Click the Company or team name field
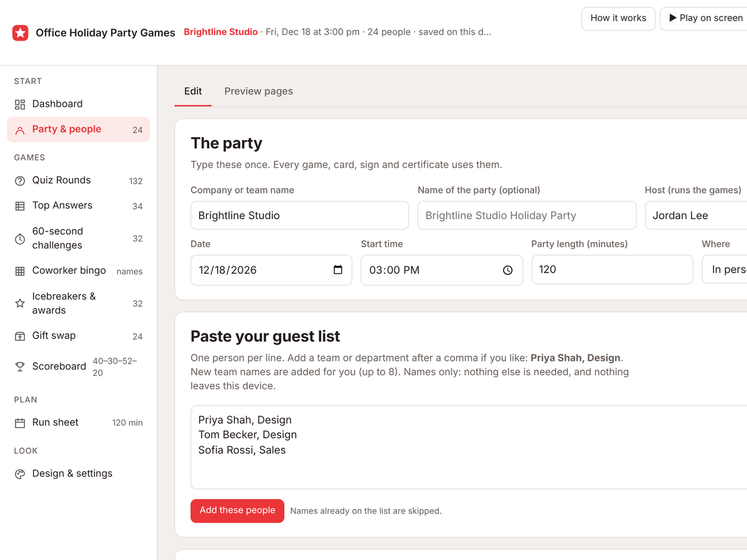 [299, 215]
